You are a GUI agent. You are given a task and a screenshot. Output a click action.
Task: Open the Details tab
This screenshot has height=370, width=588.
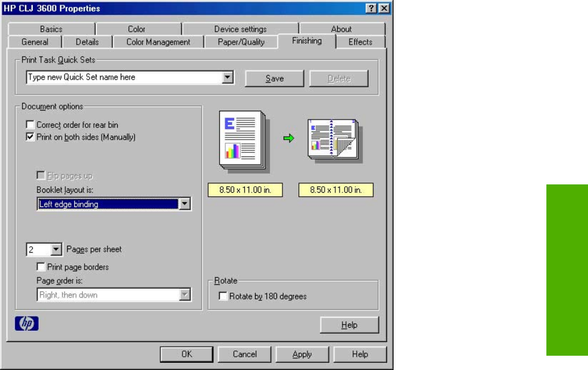pyautogui.click(x=87, y=42)
